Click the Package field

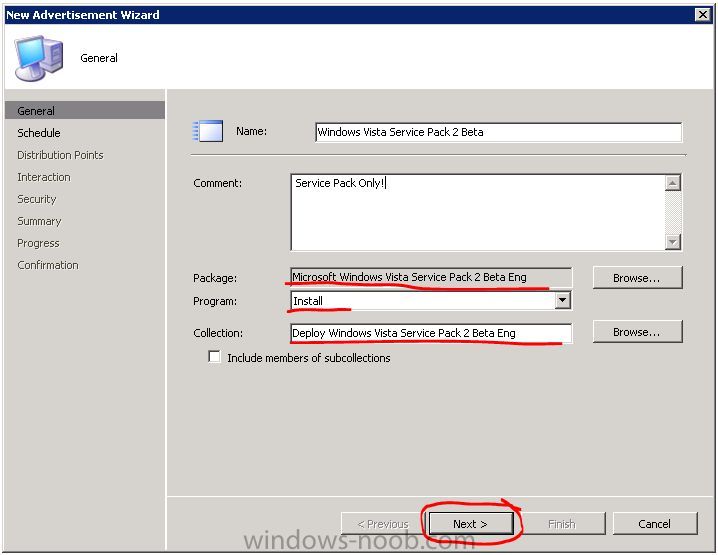tap(430, 277)
